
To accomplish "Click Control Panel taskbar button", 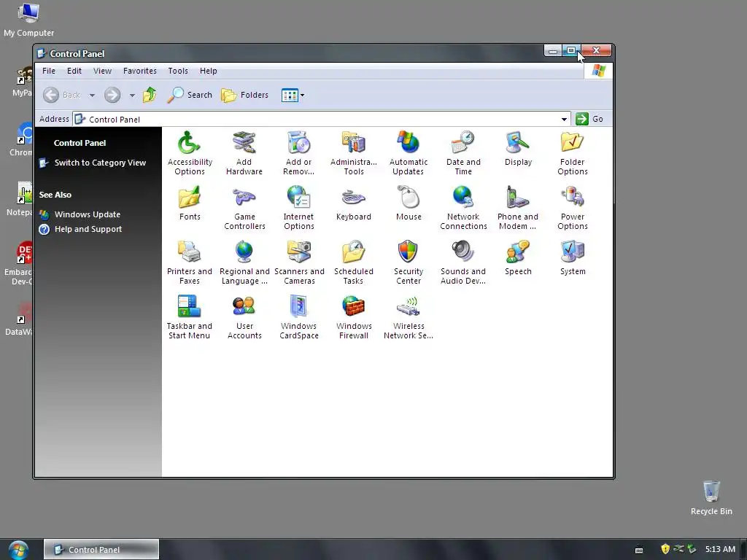I will coord(101,550).
